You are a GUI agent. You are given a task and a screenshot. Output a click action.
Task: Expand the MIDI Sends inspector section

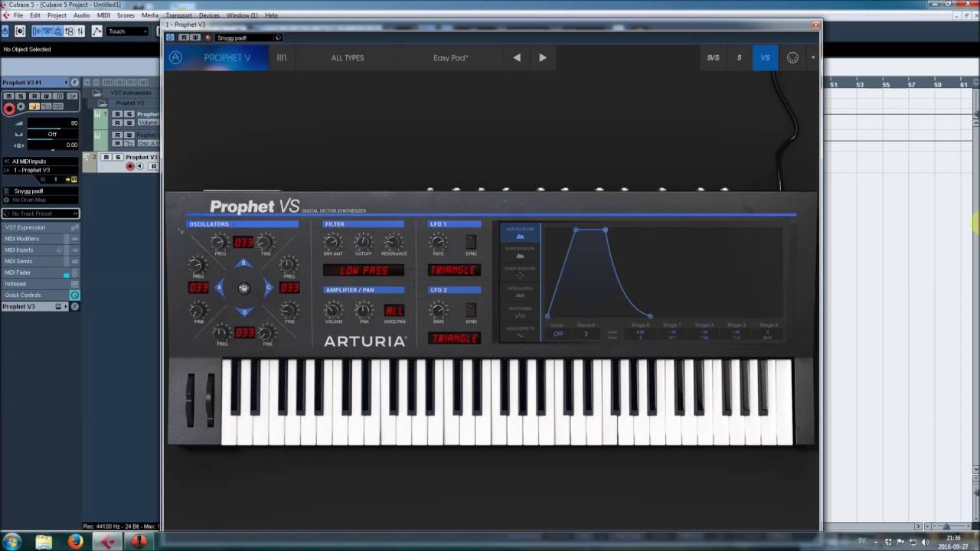click(x=40, y=261)
